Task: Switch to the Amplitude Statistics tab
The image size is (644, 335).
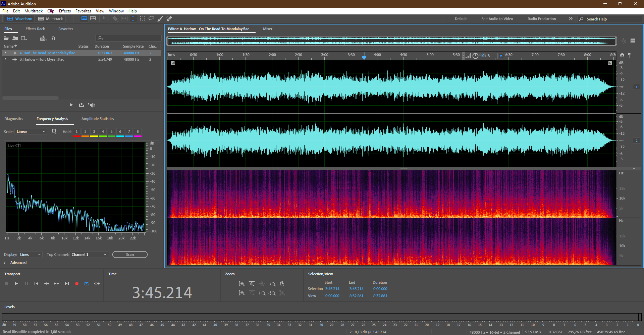Action: (98, 119)
